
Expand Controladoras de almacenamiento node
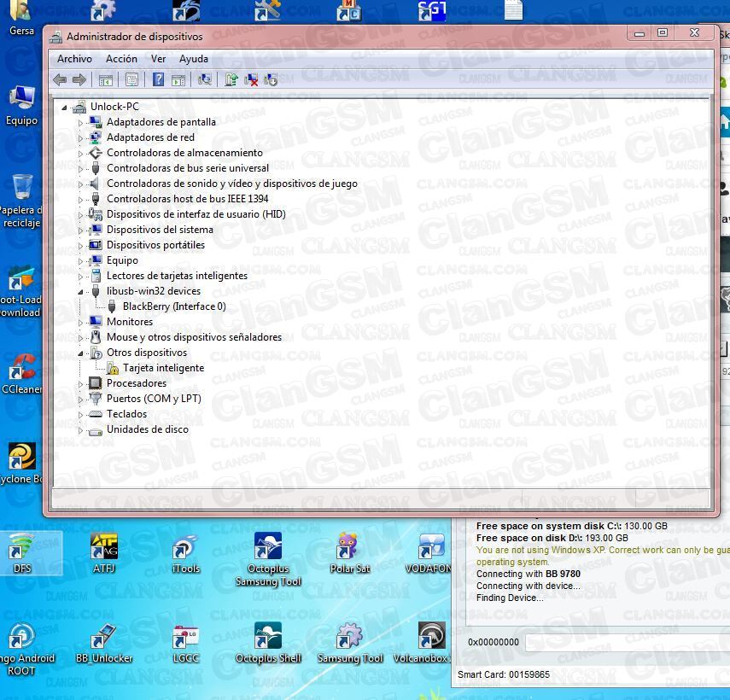(x=80, y=154)
